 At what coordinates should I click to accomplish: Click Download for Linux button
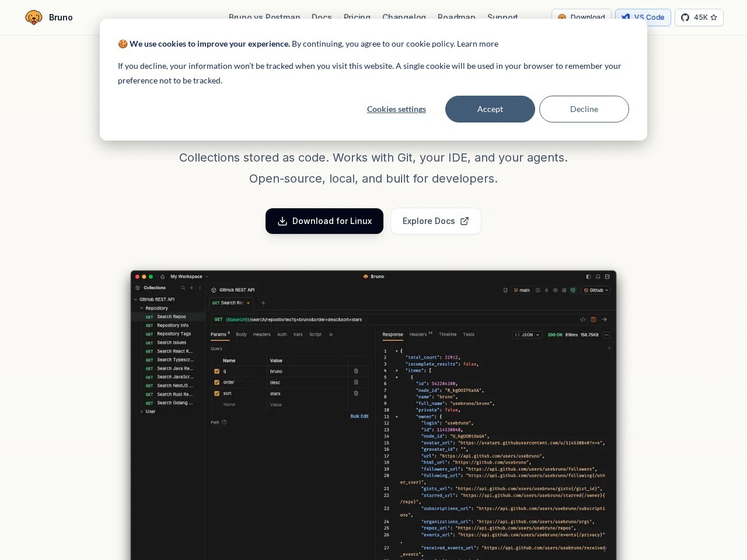pyautogui.click(x=324, y=221)
